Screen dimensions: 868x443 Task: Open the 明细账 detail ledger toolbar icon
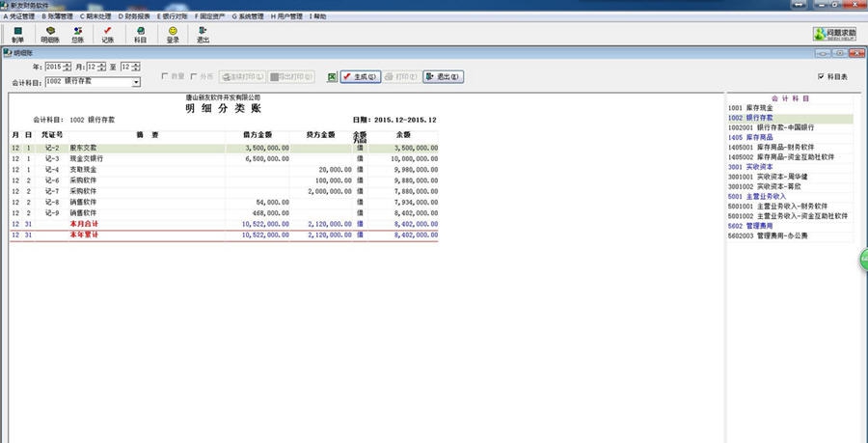click(x=50, y=35)
